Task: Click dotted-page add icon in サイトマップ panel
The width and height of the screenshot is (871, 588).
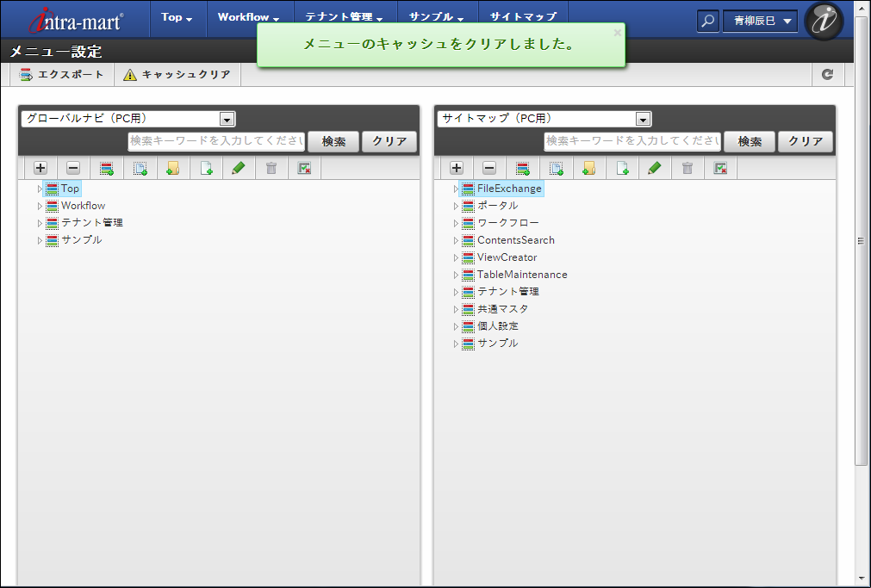Action: pyautogui.click(x=556, y=168)
